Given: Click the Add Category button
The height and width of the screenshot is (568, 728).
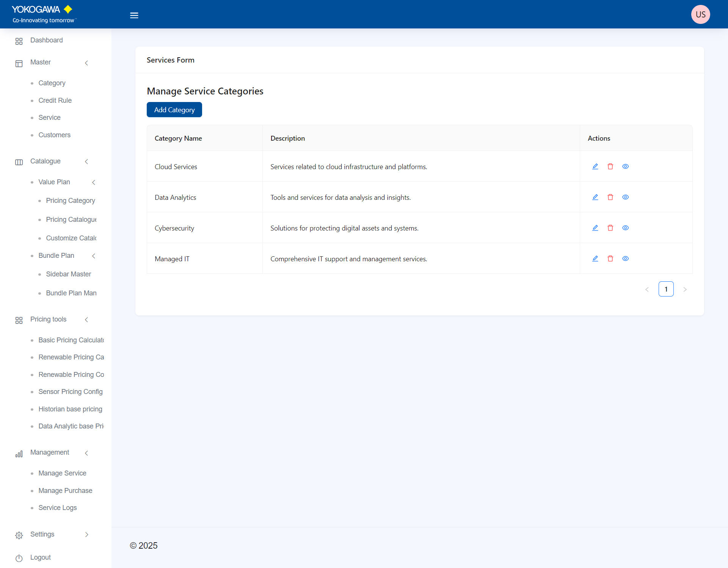Looking at the screenshot, I should [x=174, y=110].
